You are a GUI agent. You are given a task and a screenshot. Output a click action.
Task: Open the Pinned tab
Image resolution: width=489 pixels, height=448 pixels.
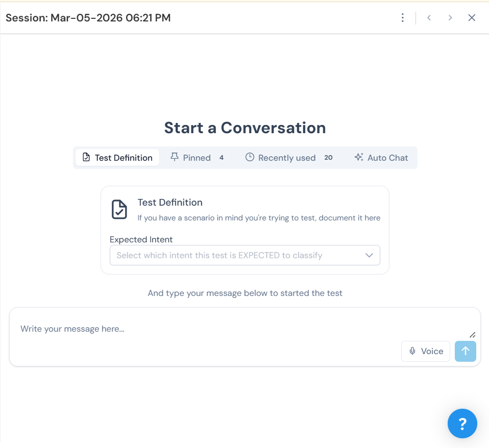[x=197, y=158]
